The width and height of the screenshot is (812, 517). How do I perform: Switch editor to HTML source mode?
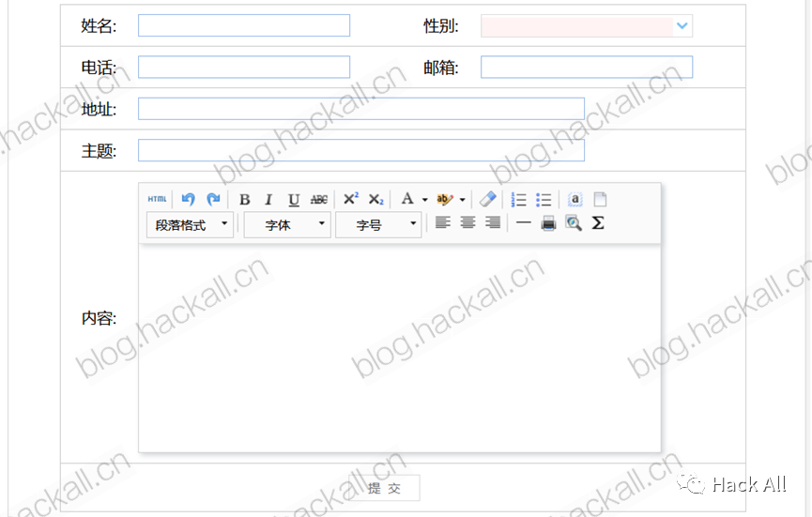click(x=157, y=199)
